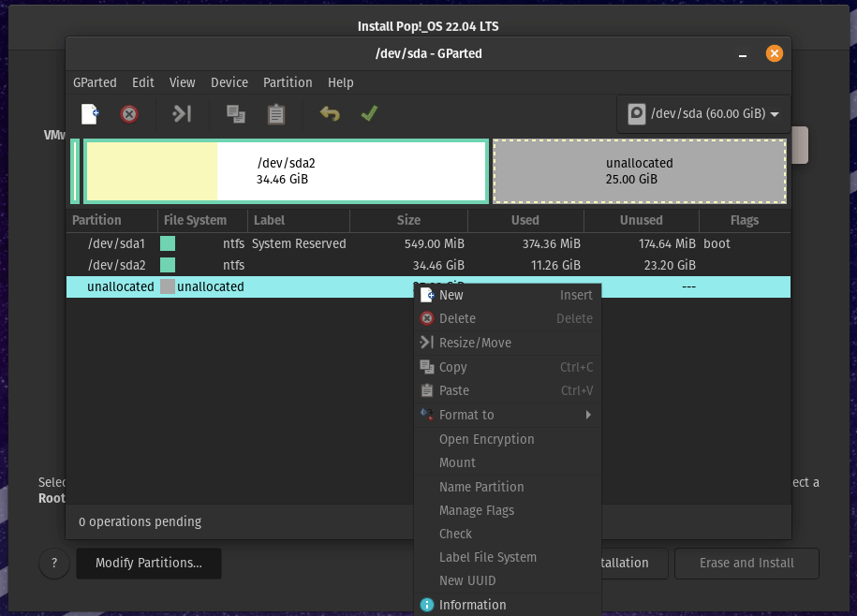Open the Partition menu in the menu bar
This screenshot has width=857, height=616.
(288, 82)
